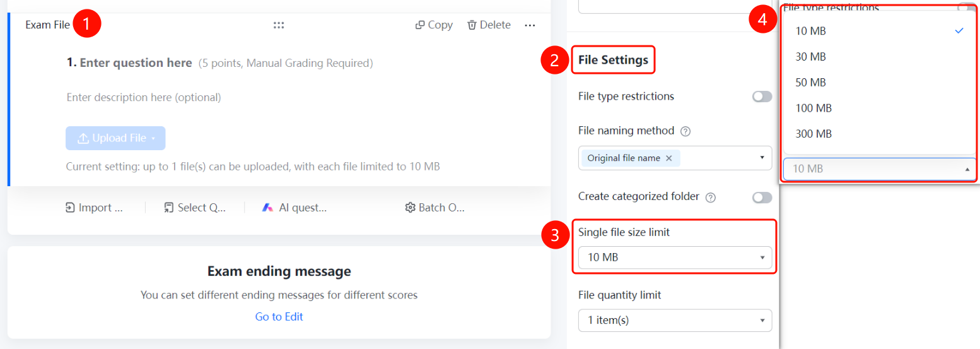Screen dimensions: 980x349
Task: Select 50 MB option
Action: pyautogui.click(x=879, y=83)
